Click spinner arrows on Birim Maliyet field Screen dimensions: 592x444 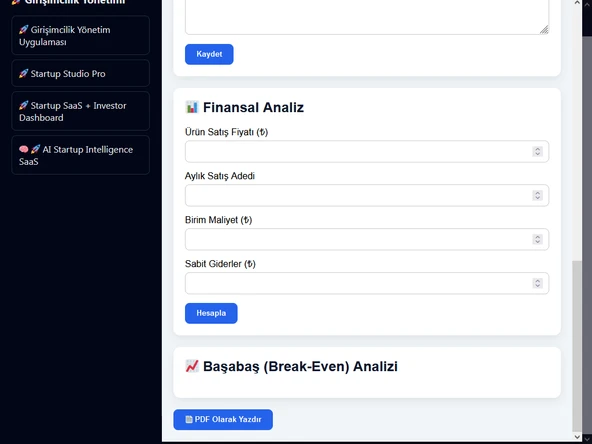pos(538,239)
